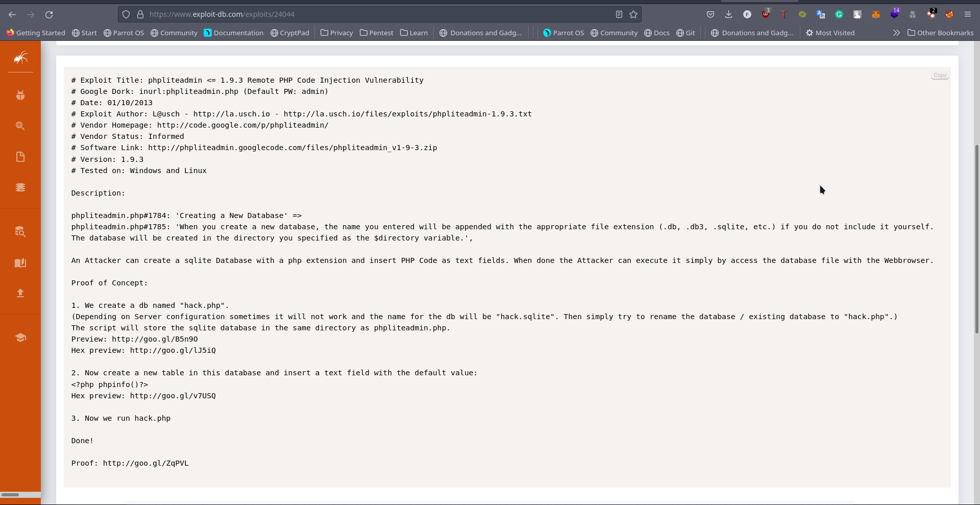The height and width of the screenshot is (505, 980).
Task: Expand the Pentest bookmarks folder
Action: point(377,33)
